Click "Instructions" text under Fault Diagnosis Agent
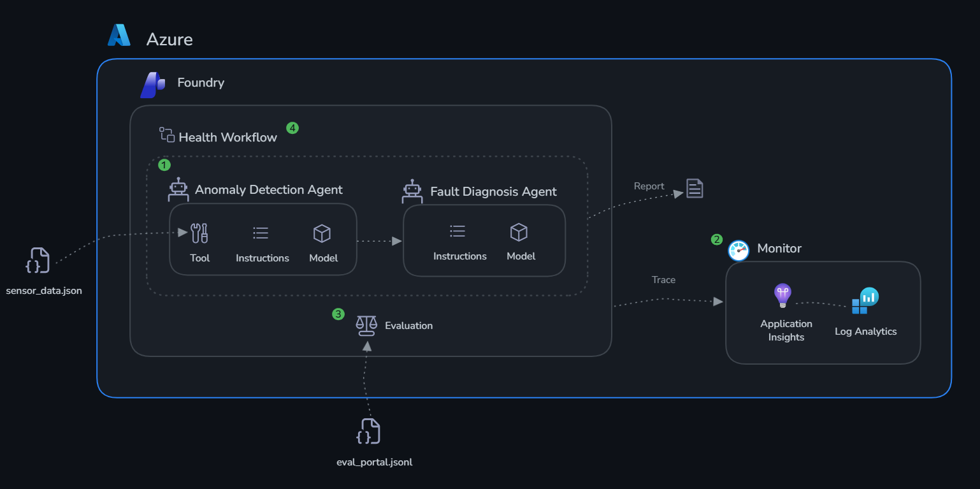The image size is (980, 489). (x=460, y=256)
